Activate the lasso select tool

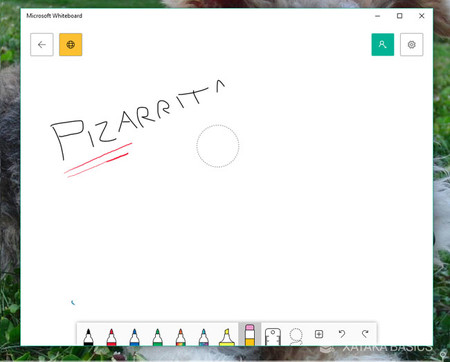296,337
